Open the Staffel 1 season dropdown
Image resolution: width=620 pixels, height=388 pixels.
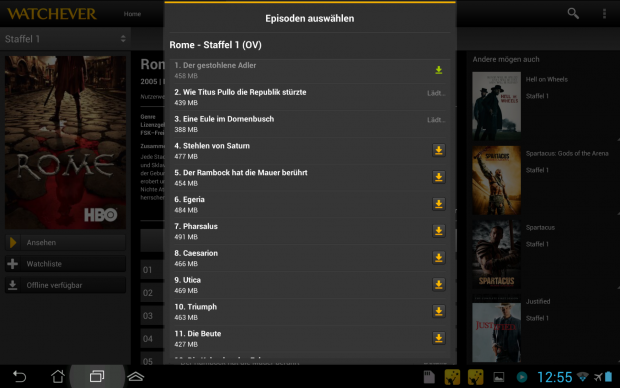click(65, 39)
